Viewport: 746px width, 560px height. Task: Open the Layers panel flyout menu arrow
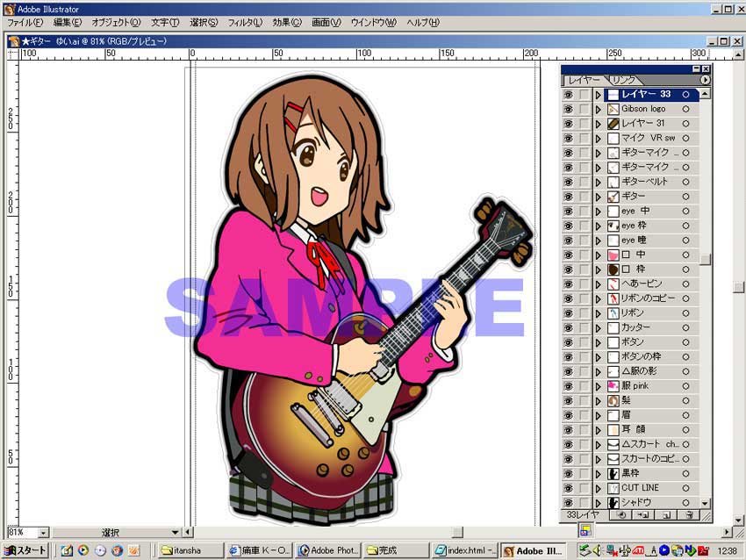click(705, 80)
